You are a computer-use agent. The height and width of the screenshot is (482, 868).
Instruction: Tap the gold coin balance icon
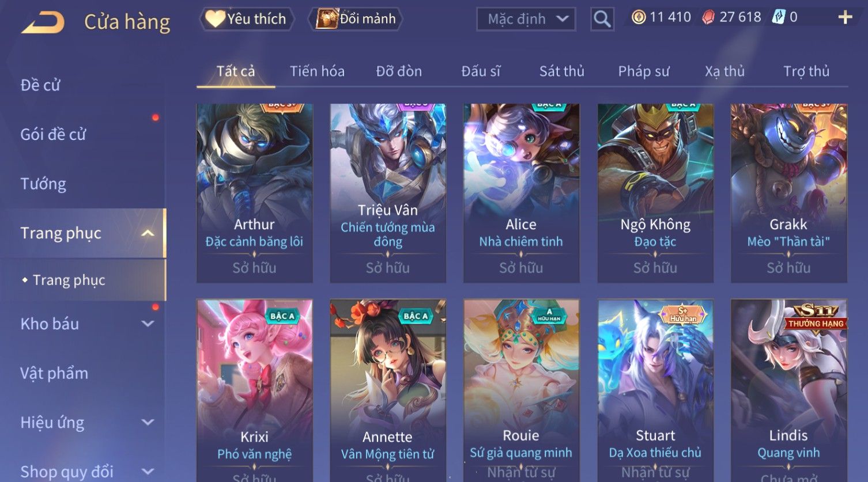pos(638,17)
